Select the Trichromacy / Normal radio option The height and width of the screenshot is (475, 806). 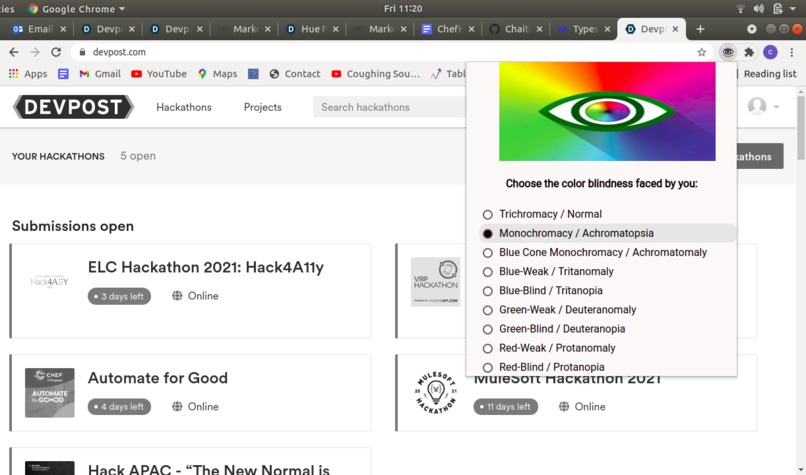[487, 214]
